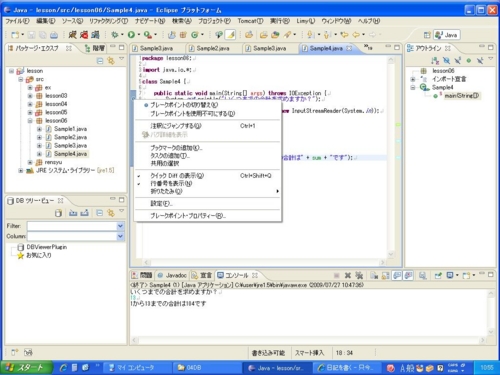Open the 日記を書く taskbar button

pyautogui.click(x=346, y=368)
